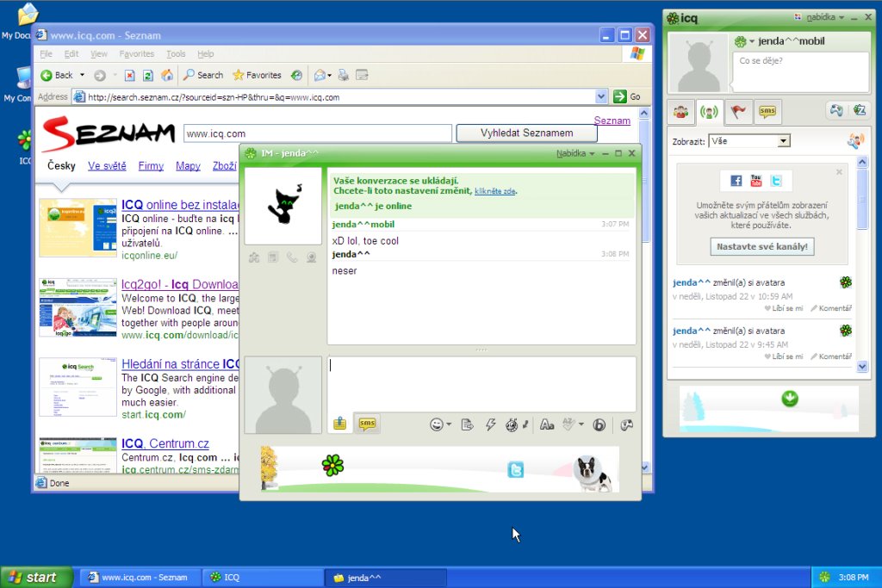The height and width of the screenshot is (588, 882).
Task: Open the Zobrazit 'Vše' dropdown
Action: [x=784, y=141]
